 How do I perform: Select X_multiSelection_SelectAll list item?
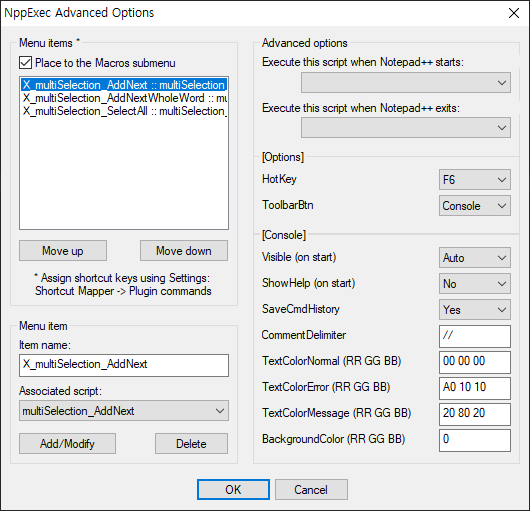pyautogui.click(x=124, y=111)
